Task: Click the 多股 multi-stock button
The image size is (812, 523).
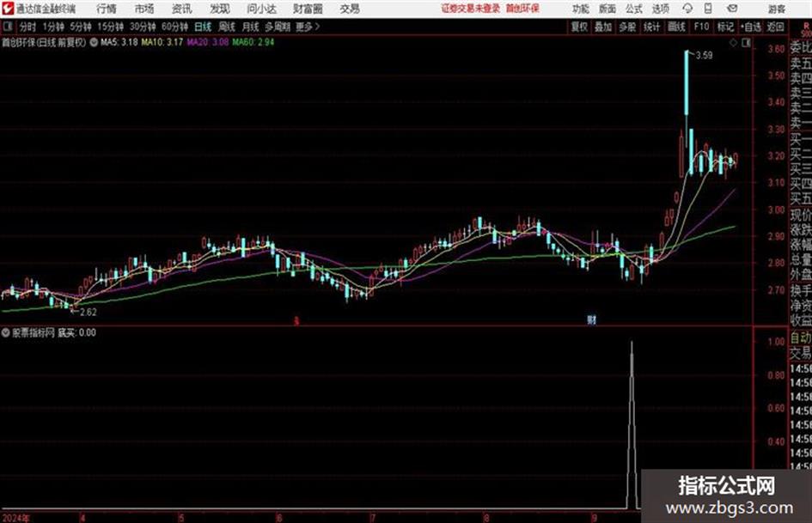Action: [x=627, y=27]
